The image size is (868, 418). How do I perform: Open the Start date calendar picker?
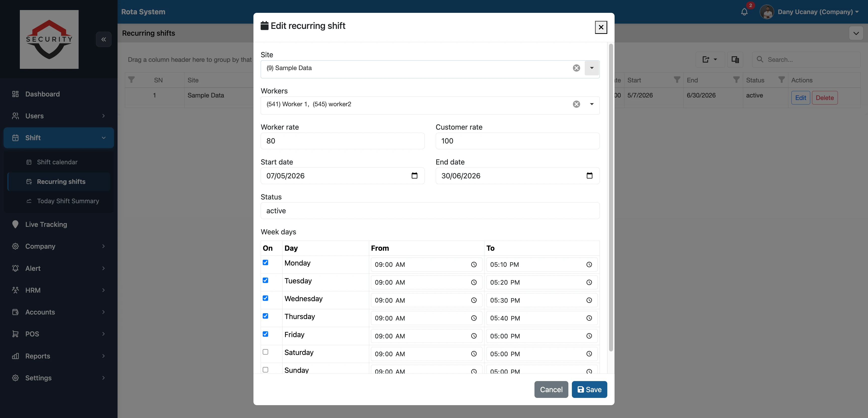coord(414,176)
